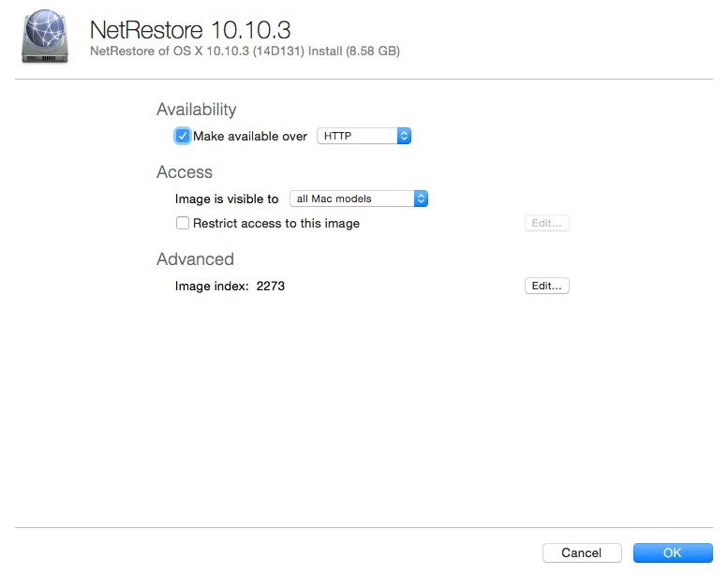Click Edit next to Image index

click(x=546, y=286)
